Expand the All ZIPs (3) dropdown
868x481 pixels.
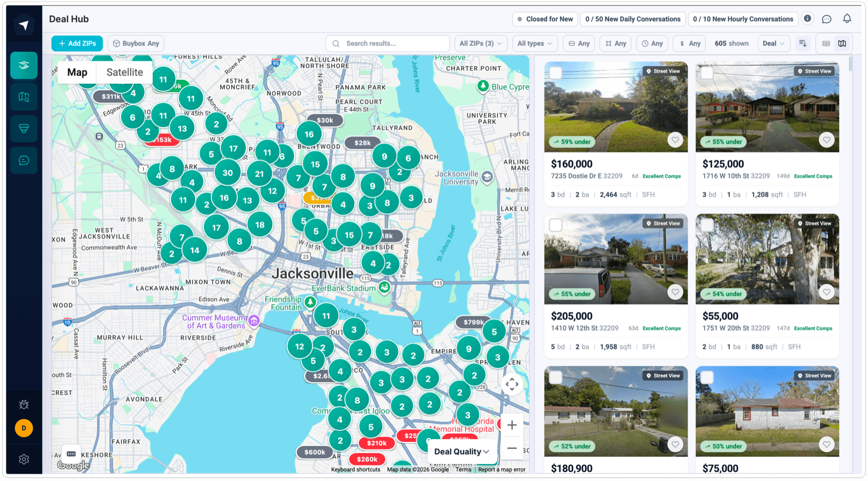(481, 43)
